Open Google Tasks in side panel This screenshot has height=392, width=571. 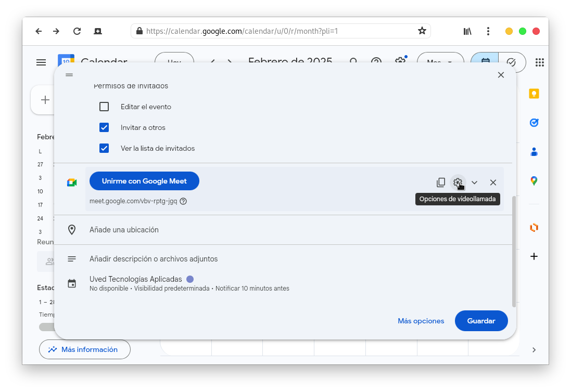click(534, 123)
